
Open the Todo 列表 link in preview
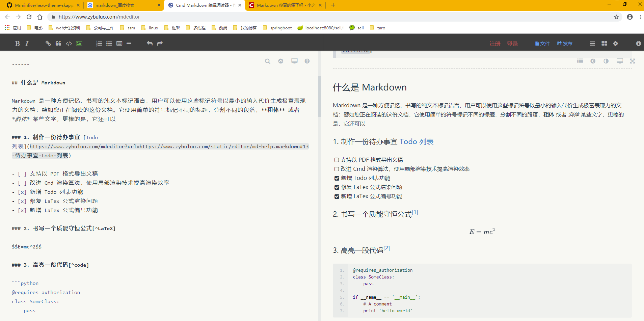click(417, 142)
